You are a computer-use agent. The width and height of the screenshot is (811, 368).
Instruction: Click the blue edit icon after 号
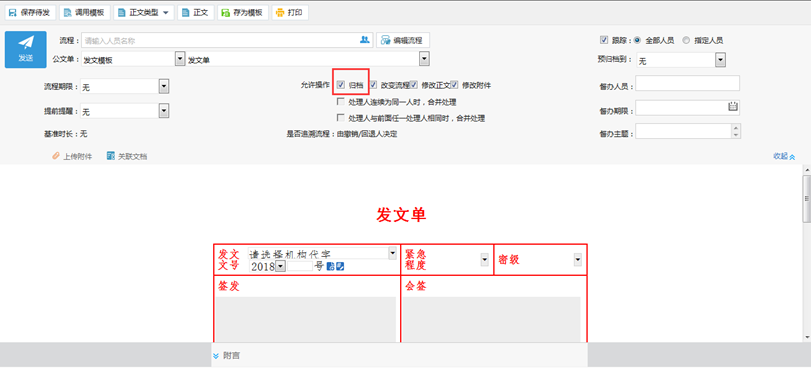coord(340,266)
